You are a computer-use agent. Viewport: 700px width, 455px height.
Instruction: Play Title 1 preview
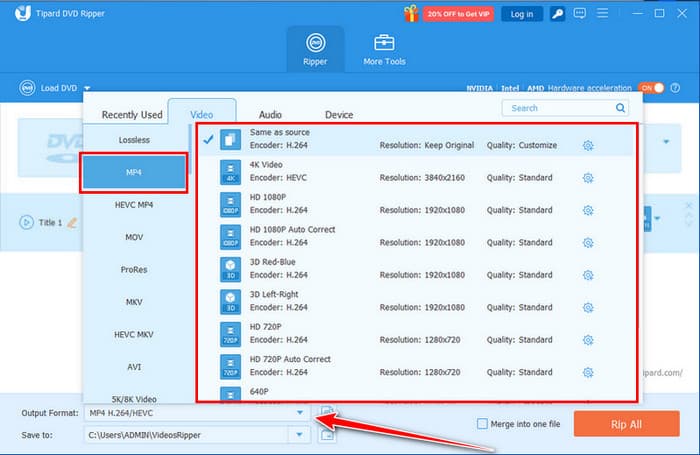tap(26, 222)
